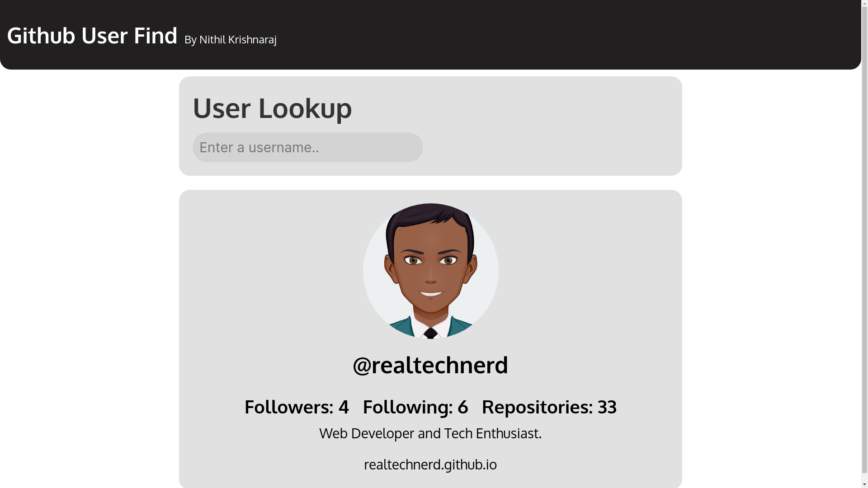Select the Following: 6 stat
This screenshot has height=488, width=868.
click(x=415, y=407)
